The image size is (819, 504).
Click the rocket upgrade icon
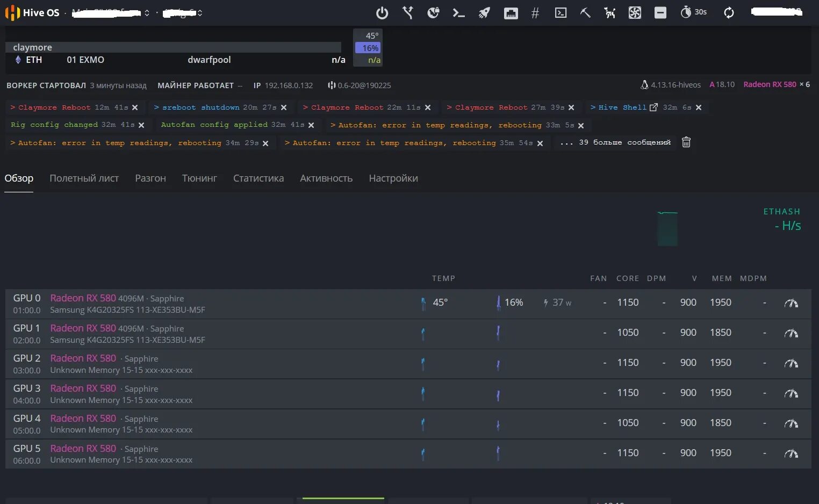click(x=484, y=13)
